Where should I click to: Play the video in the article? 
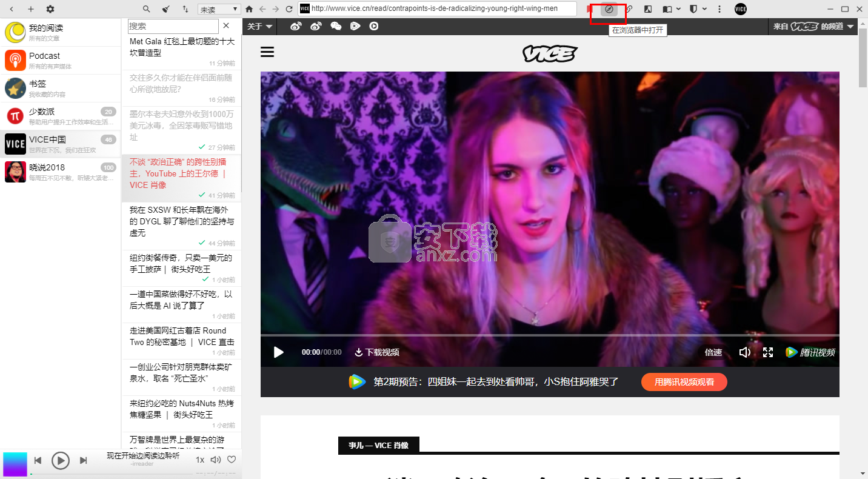point(278,352)
